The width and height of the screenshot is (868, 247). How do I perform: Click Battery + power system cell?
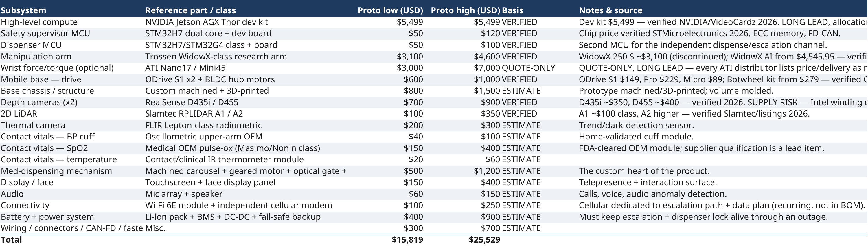47,217
